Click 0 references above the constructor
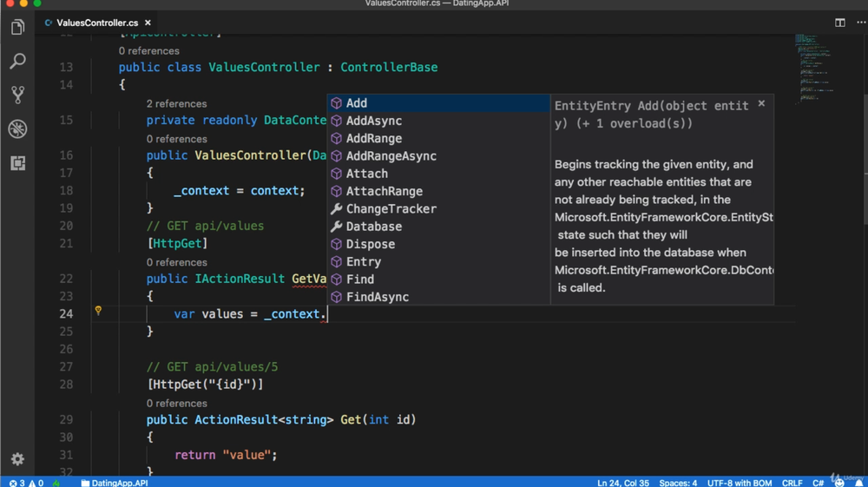This screenshot has height=487, width=868. pos(176,139)
